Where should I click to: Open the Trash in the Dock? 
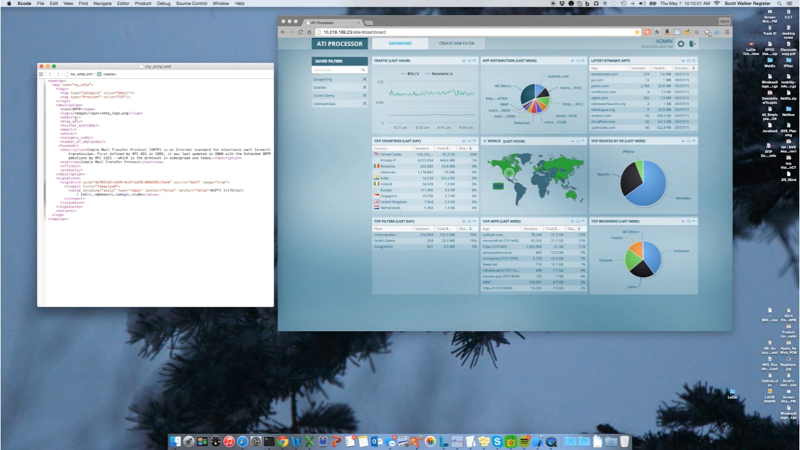(624, 442)
